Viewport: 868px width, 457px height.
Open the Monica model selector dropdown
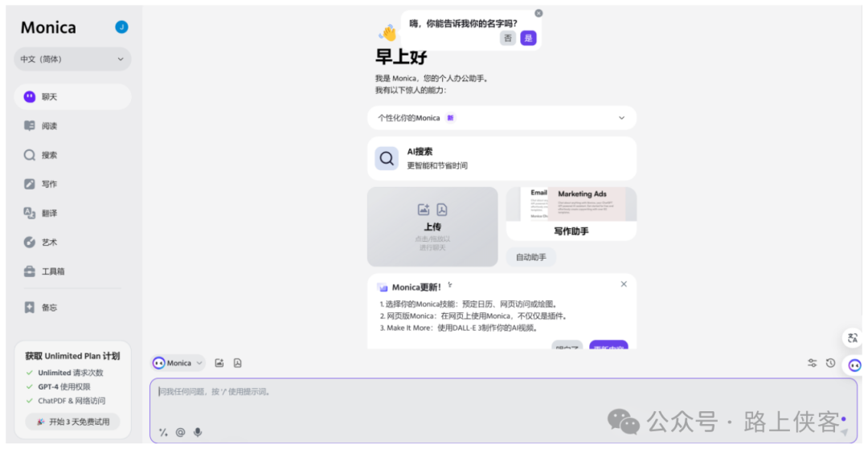pyautogui.click(x=178, y=363)
